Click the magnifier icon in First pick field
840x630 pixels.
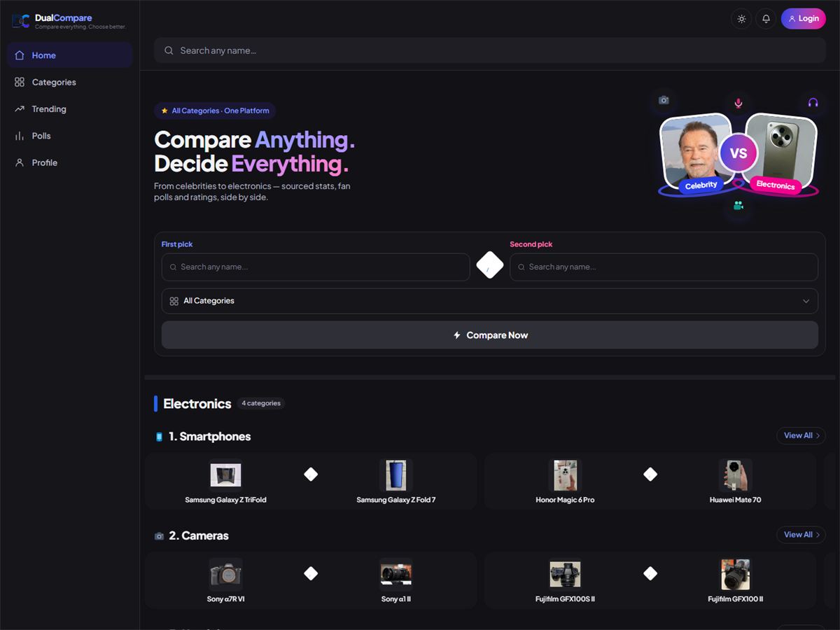173,267
